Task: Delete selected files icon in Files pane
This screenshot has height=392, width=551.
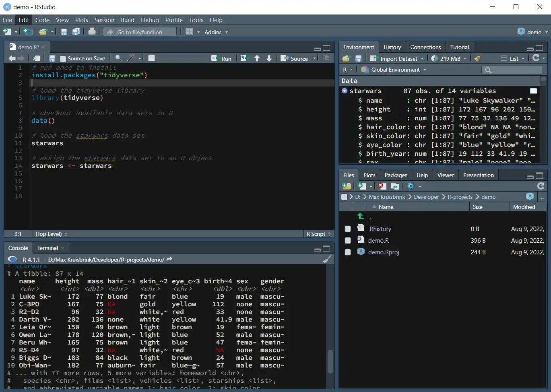Action: tap(382, 186)
